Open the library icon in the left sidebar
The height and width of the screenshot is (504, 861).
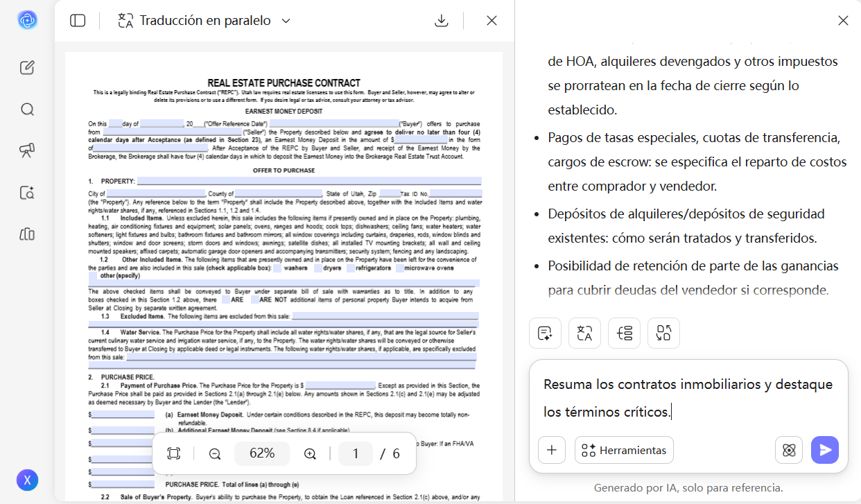(x=27, y=234)
